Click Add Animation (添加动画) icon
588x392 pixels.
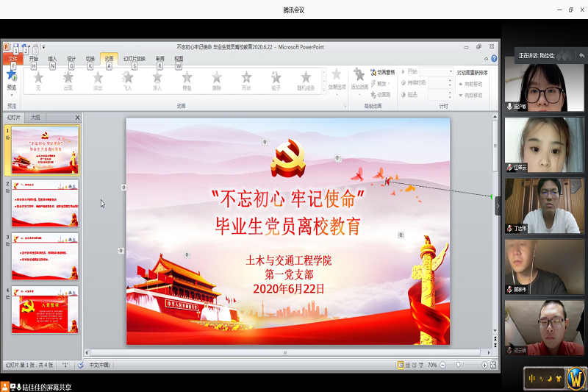[x=359, y=74]
